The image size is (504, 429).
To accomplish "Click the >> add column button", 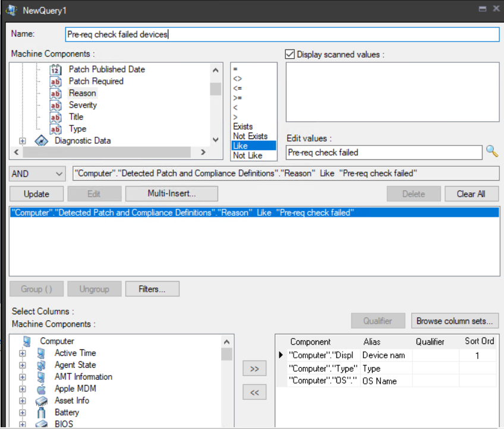I will pyautogui.click(x=254, y=368).
